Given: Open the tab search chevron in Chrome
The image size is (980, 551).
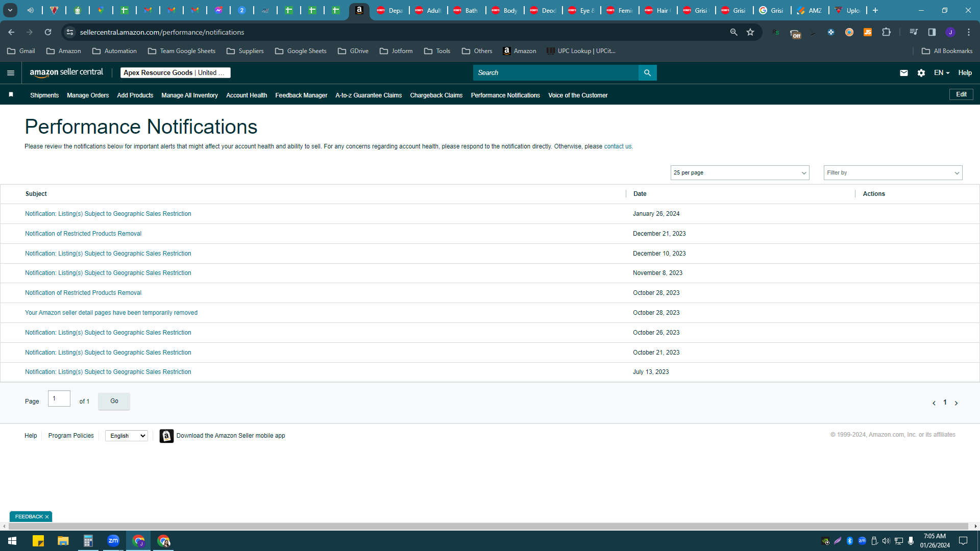Looking at the screenshot, I should [x=10, y=10].
